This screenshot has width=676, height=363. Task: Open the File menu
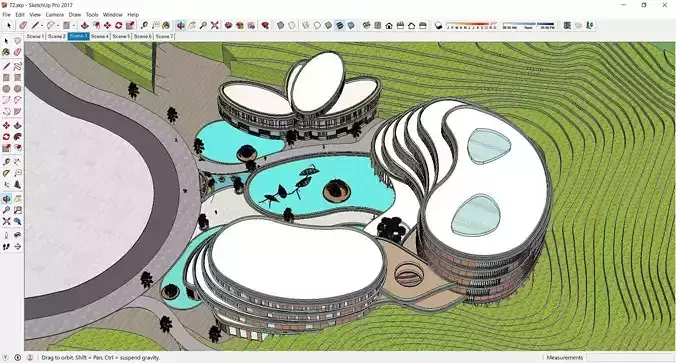click(6, 14)
